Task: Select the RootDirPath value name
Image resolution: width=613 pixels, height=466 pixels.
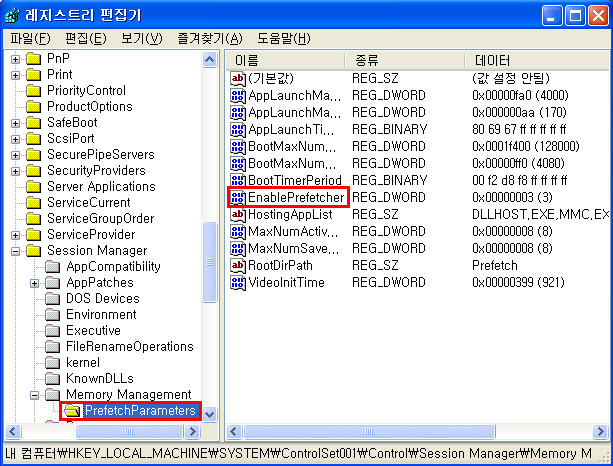Action: click(280, 266)
